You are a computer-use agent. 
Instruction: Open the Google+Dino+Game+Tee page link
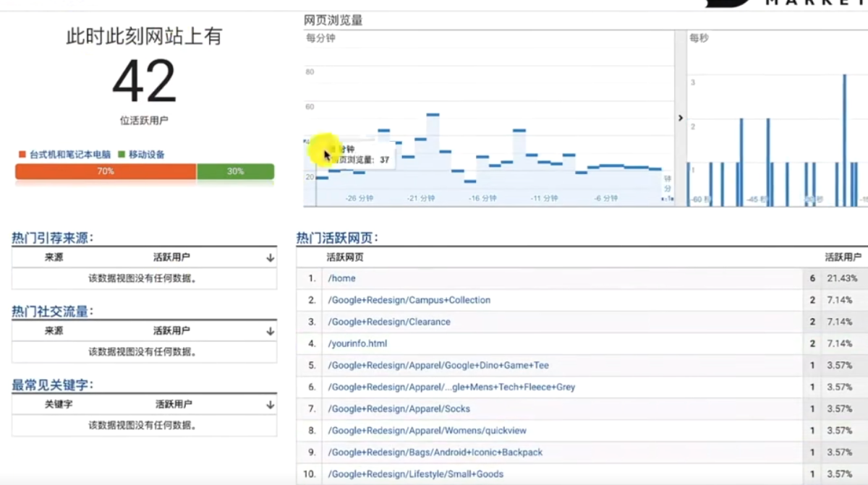pos(438,365)
